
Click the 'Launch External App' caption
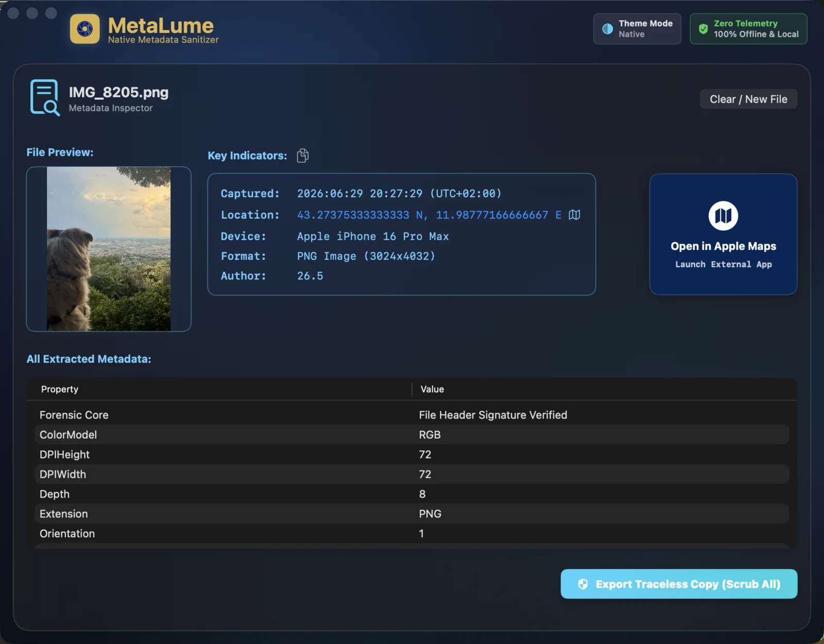coord(723,264)
